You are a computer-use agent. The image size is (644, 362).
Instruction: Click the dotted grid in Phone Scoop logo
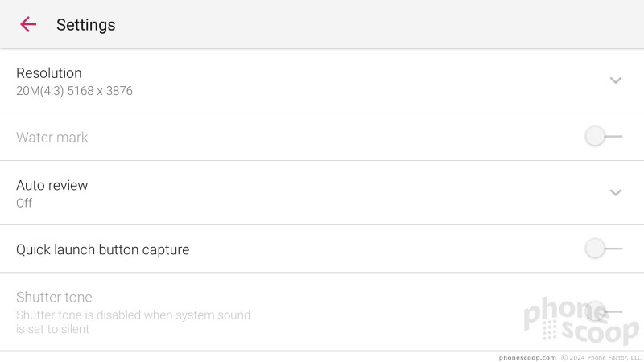point(549,331)
